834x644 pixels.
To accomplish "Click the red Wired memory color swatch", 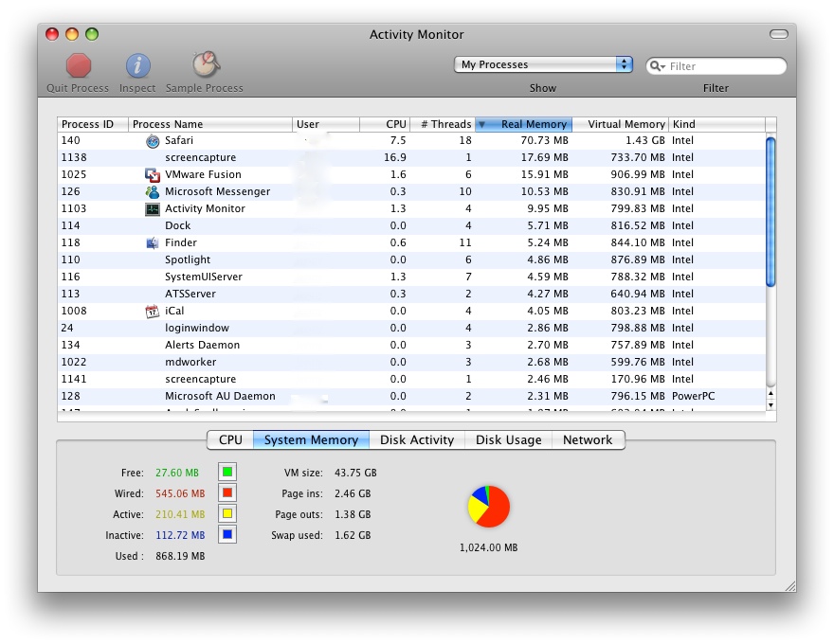I will 227,493.
